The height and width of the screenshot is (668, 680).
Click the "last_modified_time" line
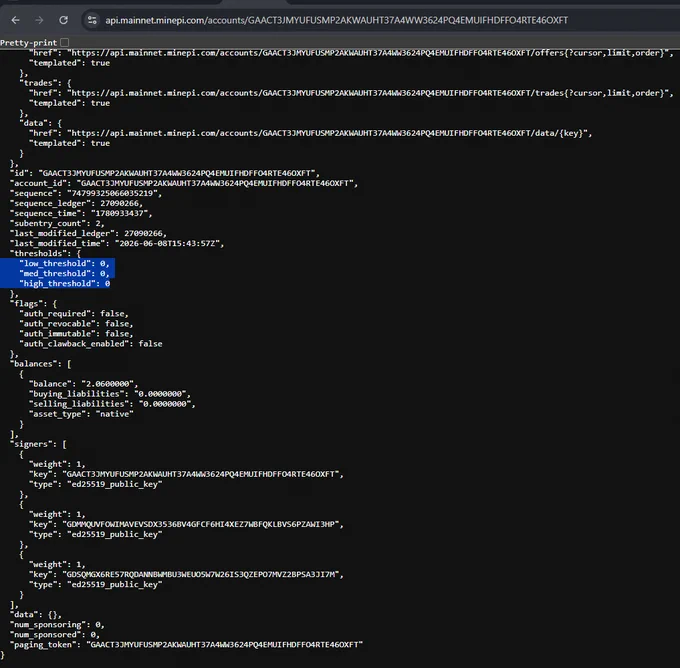(117, 243)
